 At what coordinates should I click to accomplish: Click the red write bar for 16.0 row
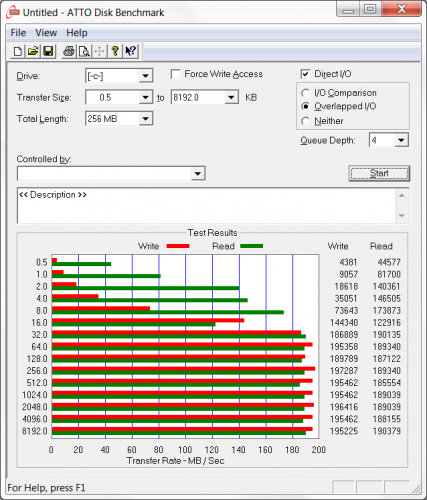pos(148,320)
